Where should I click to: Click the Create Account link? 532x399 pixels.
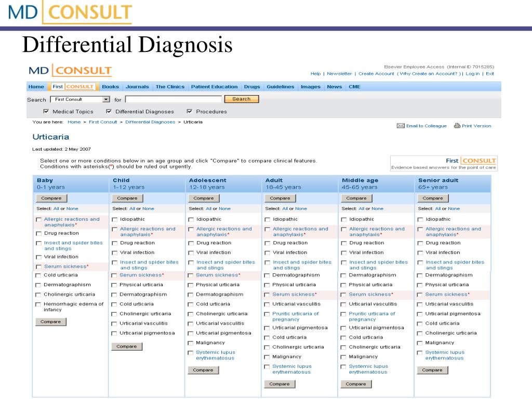coord(376,74)
